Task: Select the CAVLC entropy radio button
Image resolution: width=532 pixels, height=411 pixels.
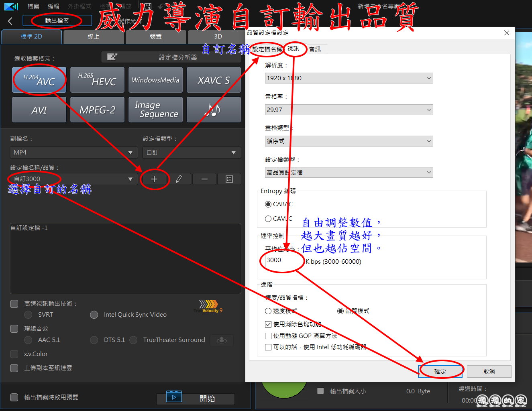Action: [x=268, y=219]
